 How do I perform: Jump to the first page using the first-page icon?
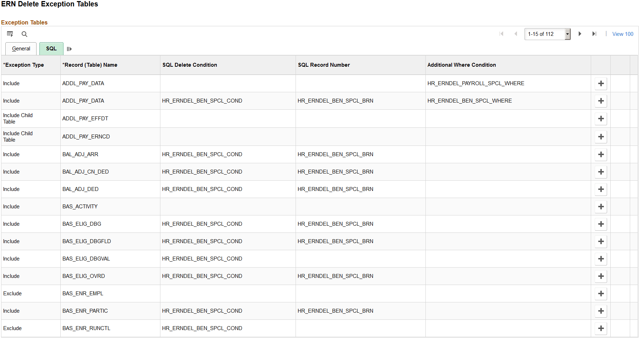click(502, 34)
